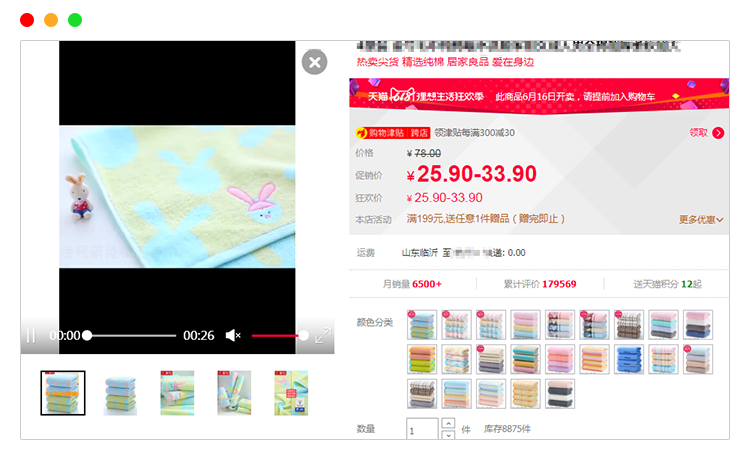Expand the video to fullscreen
750x460 pixels.
(x=322, y=336)
